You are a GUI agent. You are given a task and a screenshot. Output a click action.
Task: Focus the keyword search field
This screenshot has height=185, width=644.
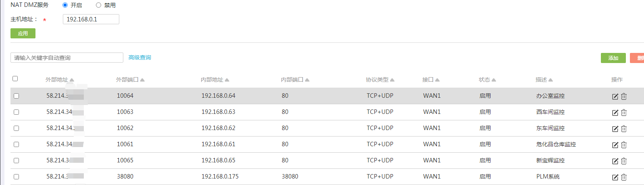(x=67, y=58)
